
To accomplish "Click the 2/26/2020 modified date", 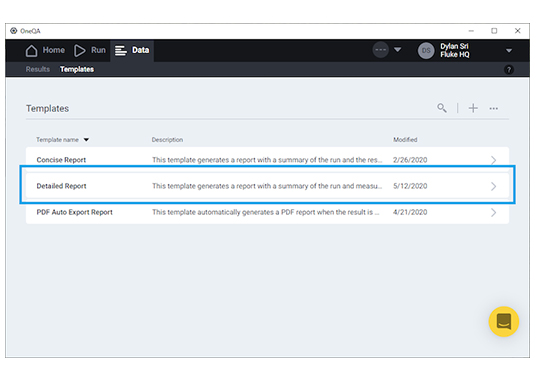I will [410, 160].
